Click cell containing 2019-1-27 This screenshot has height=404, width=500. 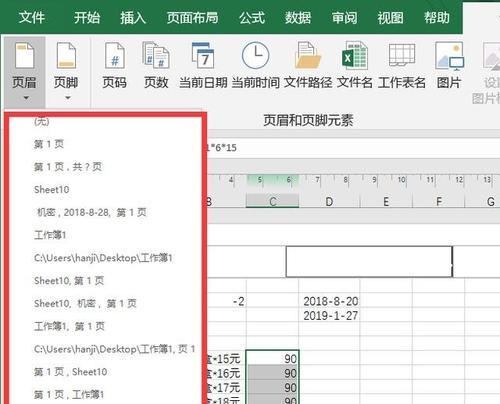coord(329,316)
